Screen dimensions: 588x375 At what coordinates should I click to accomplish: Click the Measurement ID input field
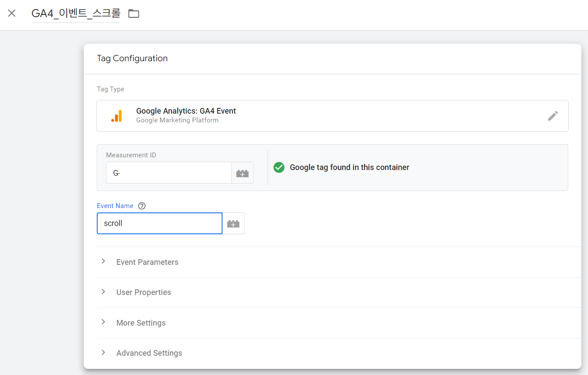[168, 173]
